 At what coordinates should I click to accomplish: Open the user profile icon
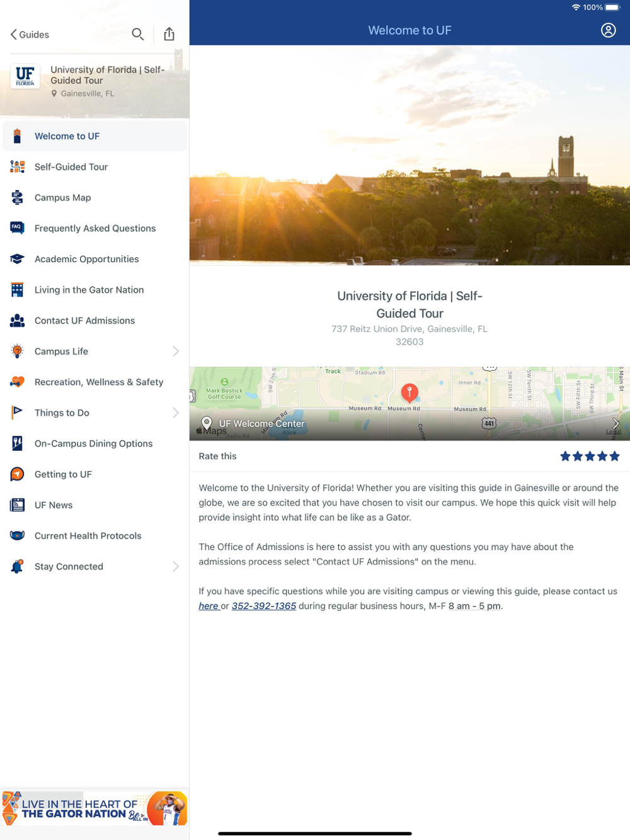coord(608,30)
